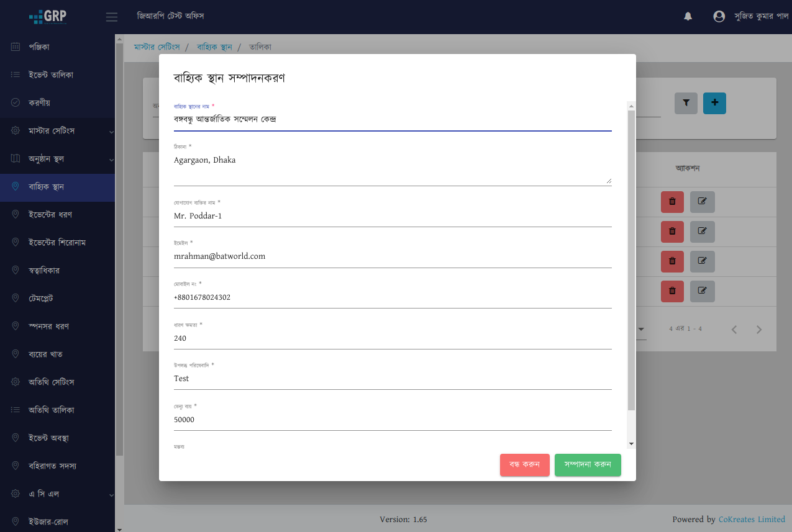The height and width of the screenshot is (532, 792).
Task: Click the email field mrahman@batworld.com
Action: click(x=393, y=256)
